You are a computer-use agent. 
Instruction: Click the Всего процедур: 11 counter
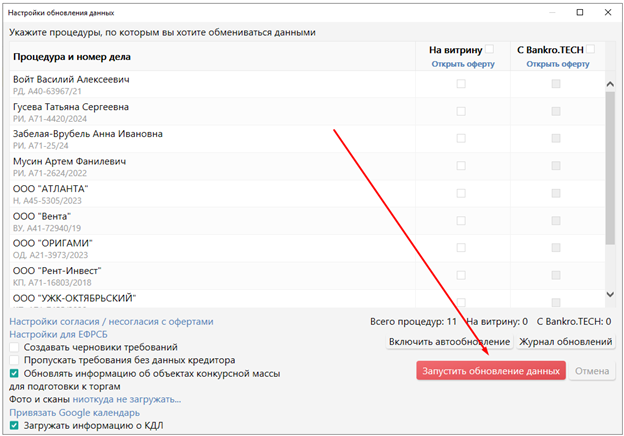[x=413, y=321]
